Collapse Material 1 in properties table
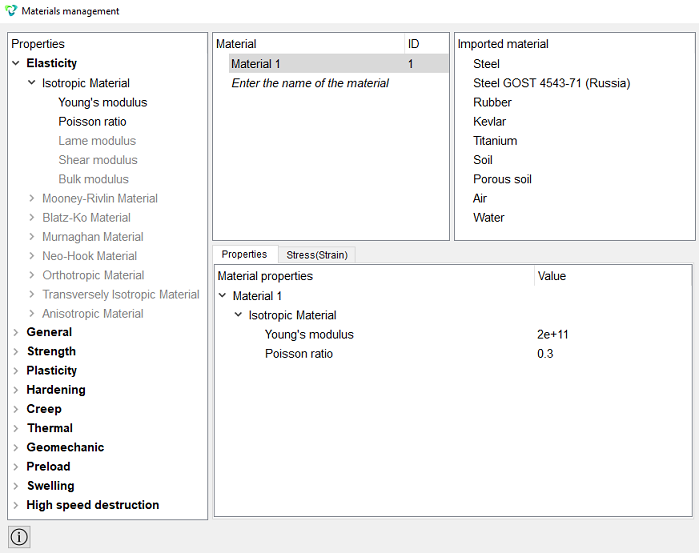Image resolution: width=699 pixels, height=553 pixels. 222,296
